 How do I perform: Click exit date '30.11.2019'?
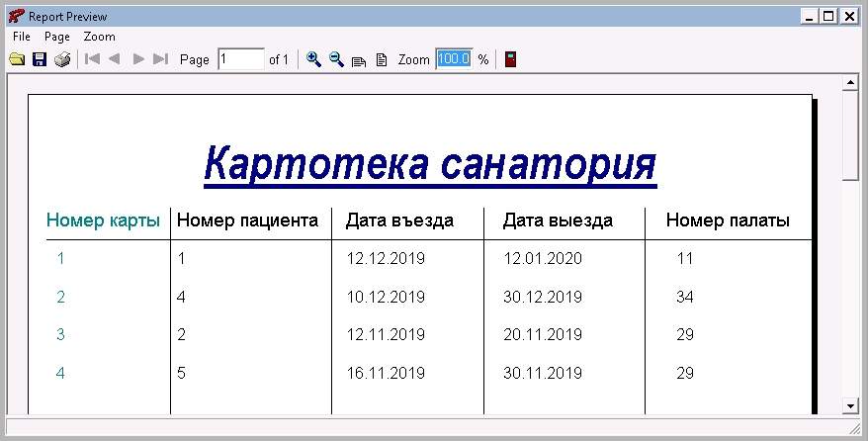pos(543,373)
